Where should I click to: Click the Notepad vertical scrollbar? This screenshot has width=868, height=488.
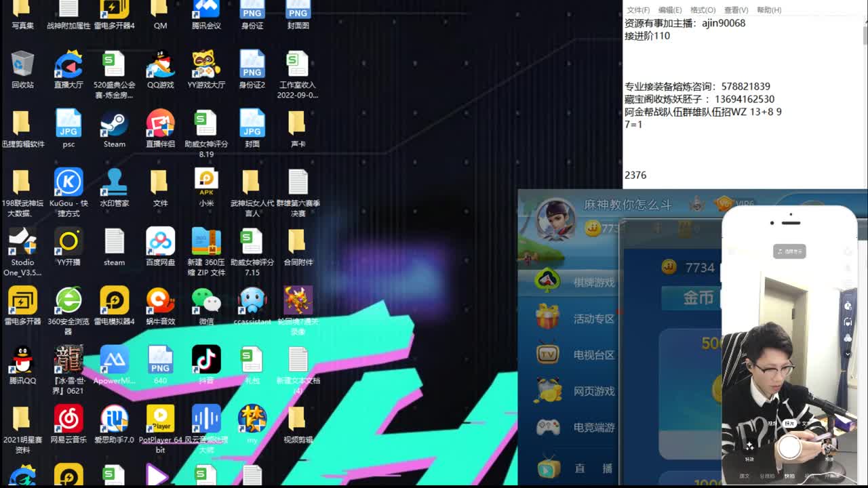tap(864, 102)
